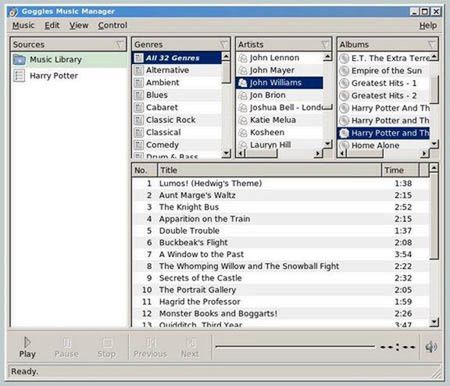The height and width of the screenshot is (386, 450).
Task: Click the Harry Potter playlist icon
Action: pos(19,76)
